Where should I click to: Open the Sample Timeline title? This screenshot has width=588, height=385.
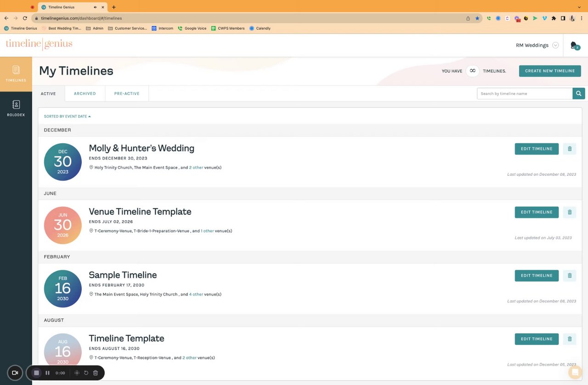pos(123,275)
